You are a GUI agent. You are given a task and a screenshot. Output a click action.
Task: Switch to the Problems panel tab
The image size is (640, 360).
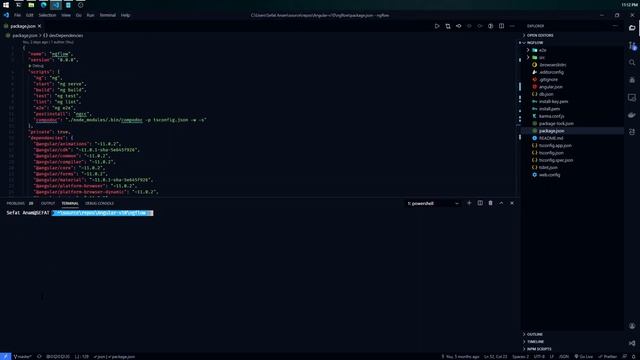[x=16, y=203]
